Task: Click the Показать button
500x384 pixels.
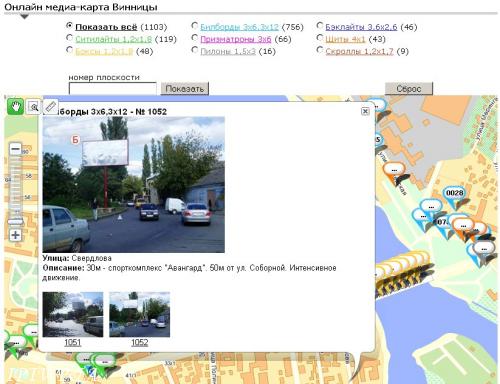Action: [185, 89]
